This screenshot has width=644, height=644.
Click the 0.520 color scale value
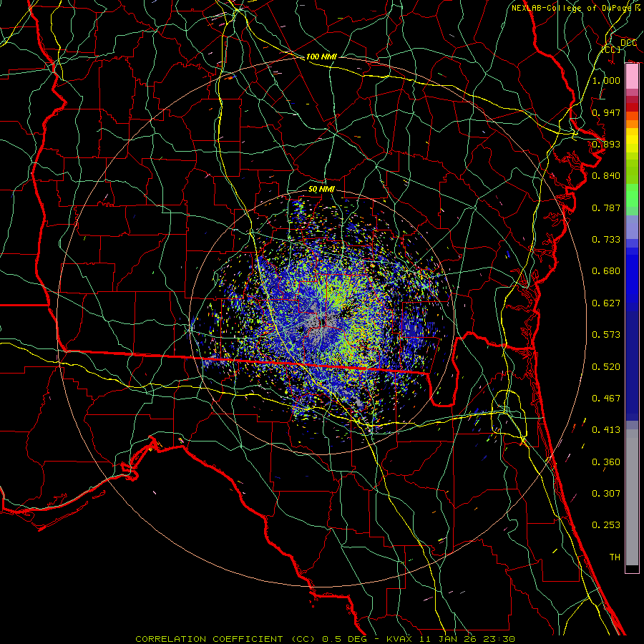tap(606, 366)
